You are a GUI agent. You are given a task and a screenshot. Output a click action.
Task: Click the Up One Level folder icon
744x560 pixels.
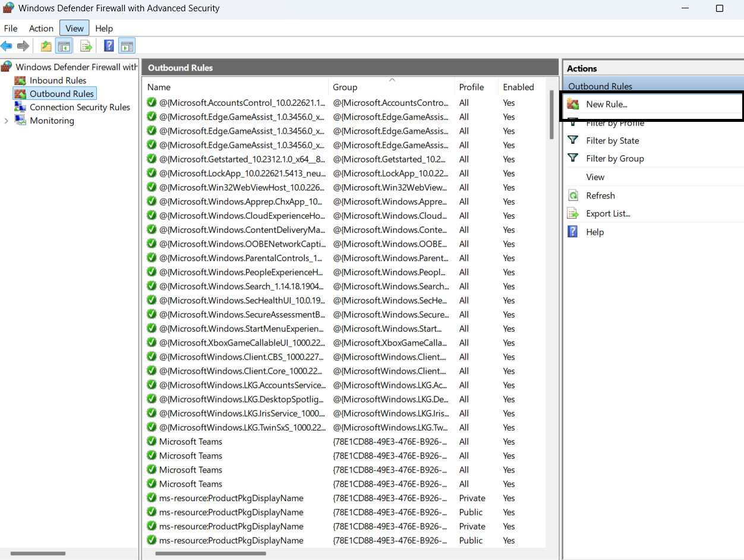[46, 46]
